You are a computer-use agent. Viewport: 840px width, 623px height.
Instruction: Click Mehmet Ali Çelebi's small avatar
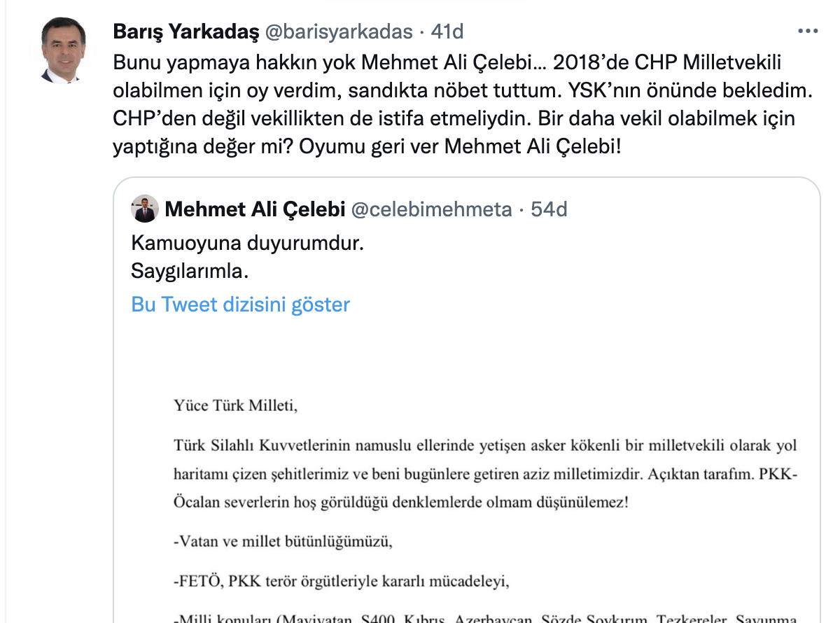coord(144,209)
